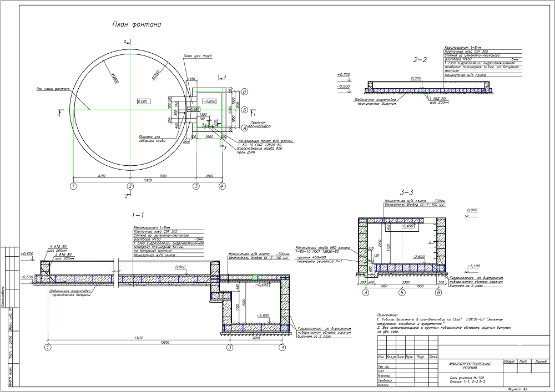Click the "План фонтана" drawing title
Viewport: 555px width, 392px height.
pyautogui.click(x=137, y=25)
